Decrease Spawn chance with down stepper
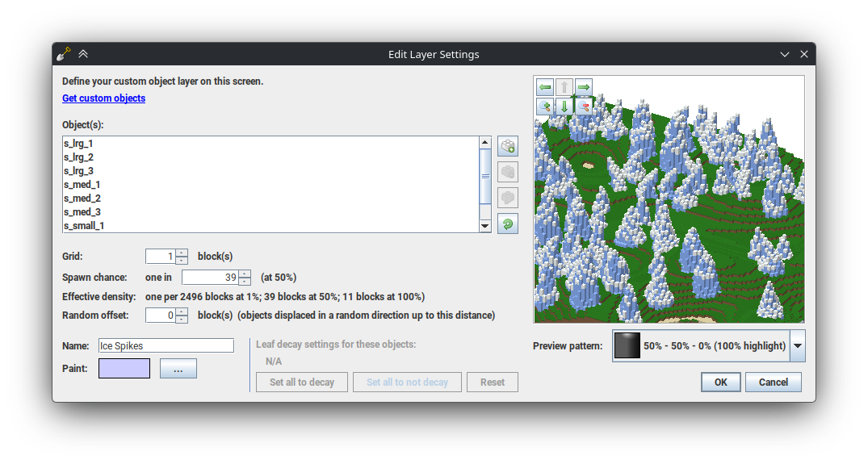868x464 pixels. (245, 282)
